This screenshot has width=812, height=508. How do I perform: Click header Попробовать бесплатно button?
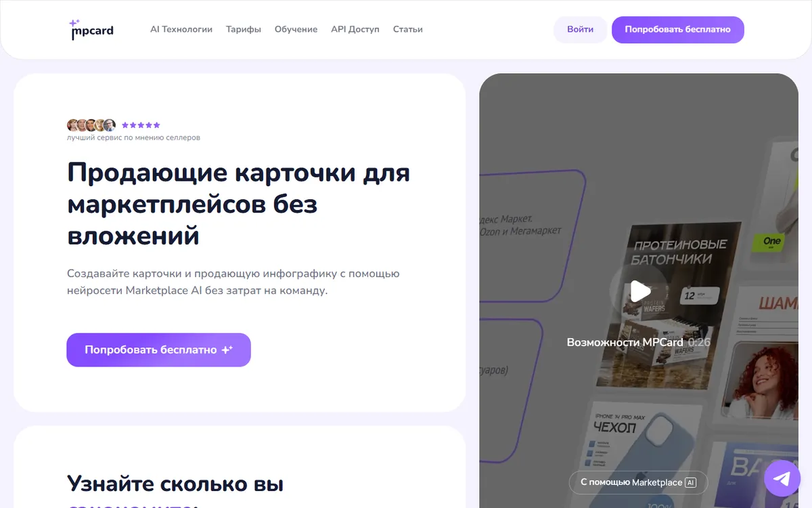[678, 30]
